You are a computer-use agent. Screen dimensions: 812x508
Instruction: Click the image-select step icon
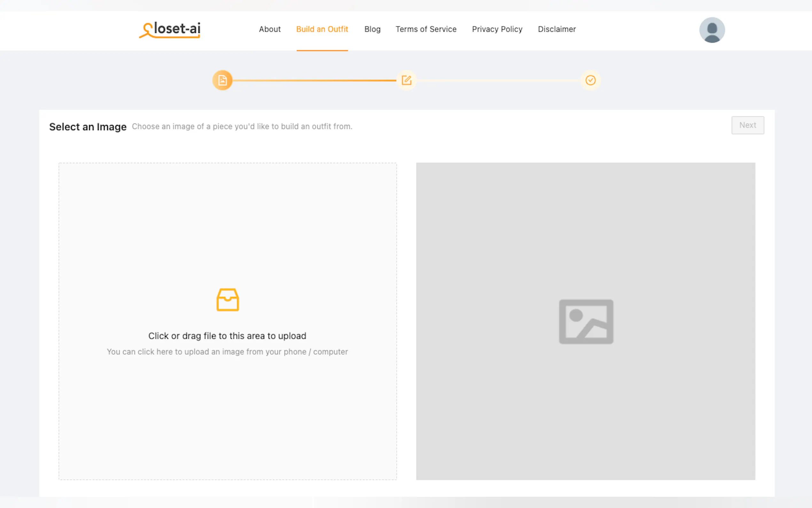click(x=222, y=80)
